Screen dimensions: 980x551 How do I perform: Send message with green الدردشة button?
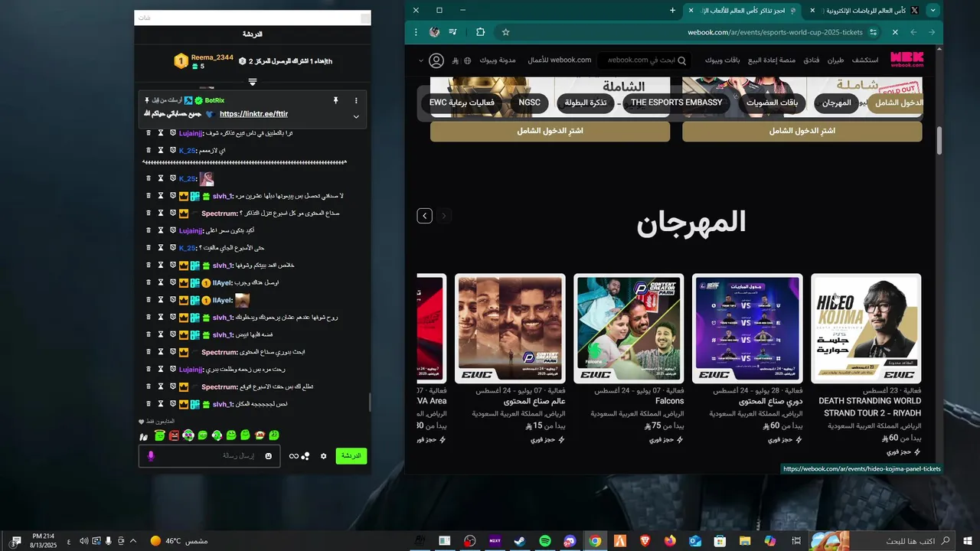click(351, 455)
